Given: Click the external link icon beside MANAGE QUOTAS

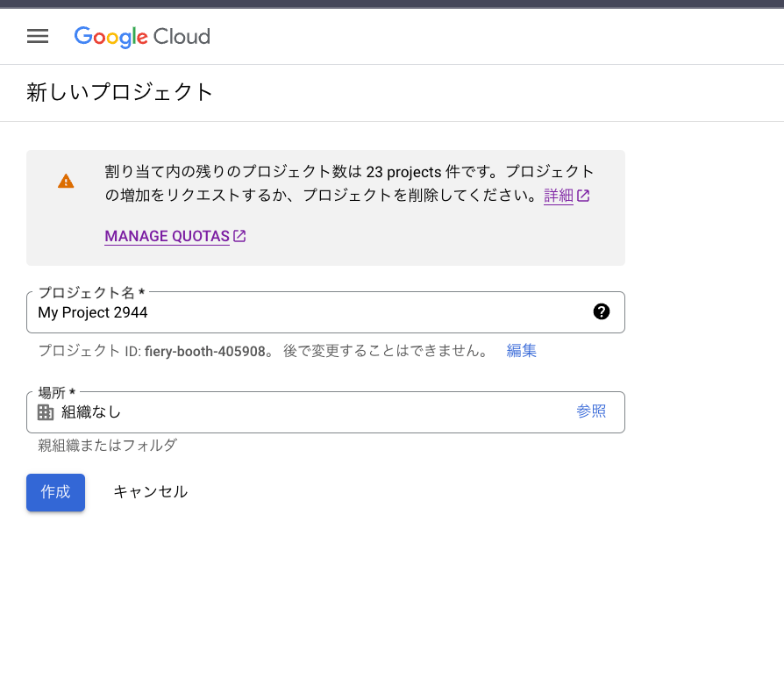Looking at the screenshot, I should 239,235.
